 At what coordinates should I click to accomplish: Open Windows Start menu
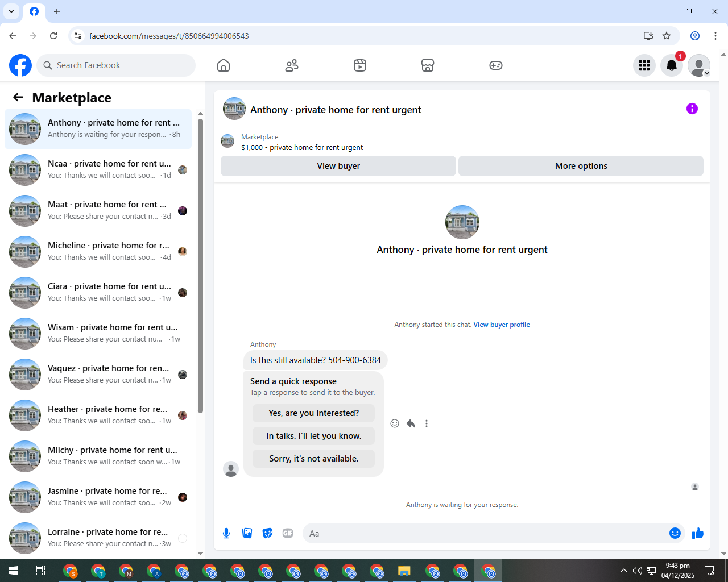point(14,571)
